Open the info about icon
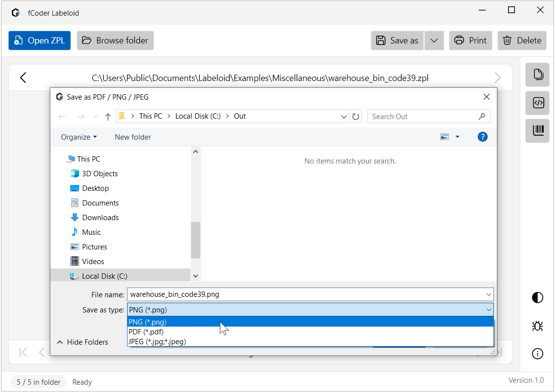 [537, 353]
